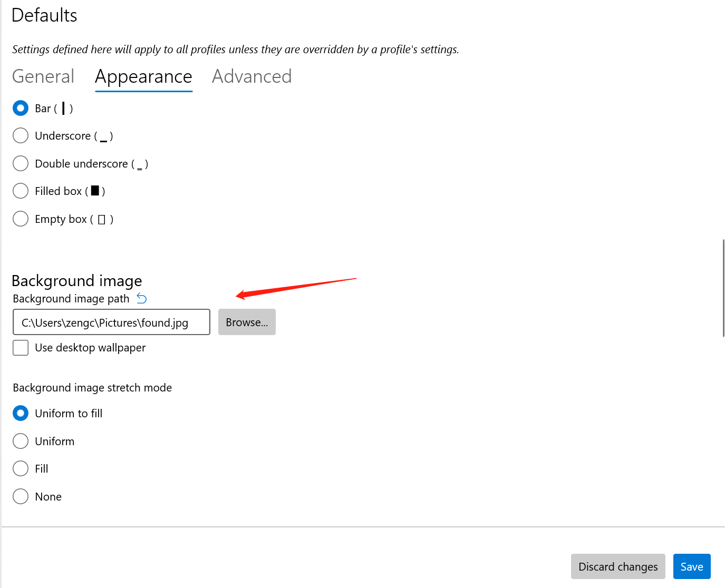This screenshot has height=588, width=725.
Task: Set background stretch mode to None
Action: 20,496
